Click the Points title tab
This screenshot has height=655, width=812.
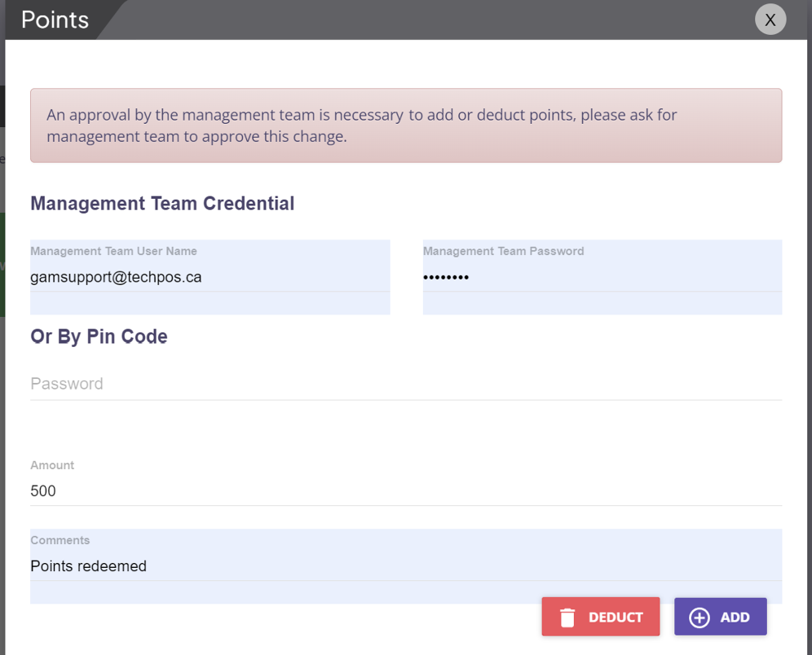[55, 20]
